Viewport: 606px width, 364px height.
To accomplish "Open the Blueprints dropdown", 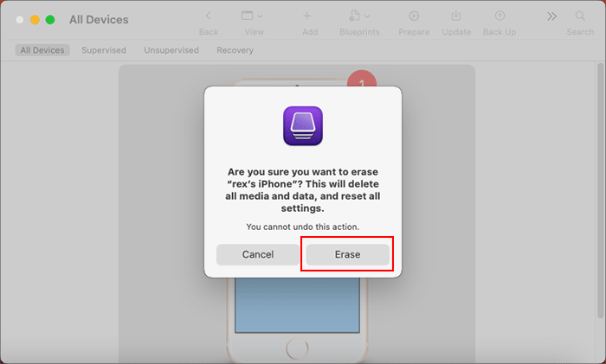I will click(359, 16).
